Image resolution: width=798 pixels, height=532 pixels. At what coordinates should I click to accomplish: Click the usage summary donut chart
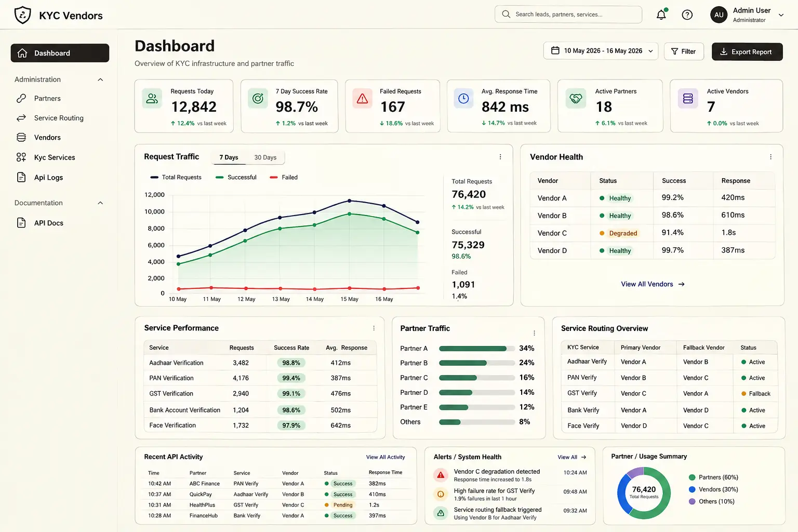click(644, 493)
